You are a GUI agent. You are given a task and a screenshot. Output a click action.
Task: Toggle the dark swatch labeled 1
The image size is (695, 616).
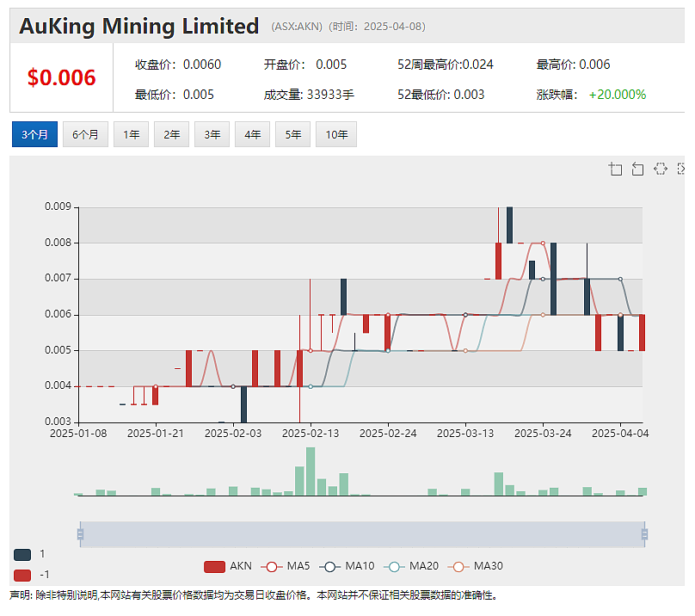coord(22,554)
